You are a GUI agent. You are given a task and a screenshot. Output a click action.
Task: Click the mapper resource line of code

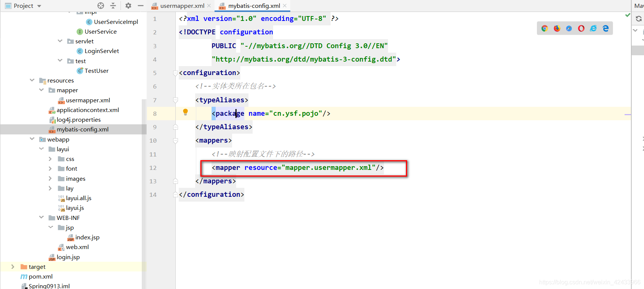pyautogui.click(x=297, y=168)
